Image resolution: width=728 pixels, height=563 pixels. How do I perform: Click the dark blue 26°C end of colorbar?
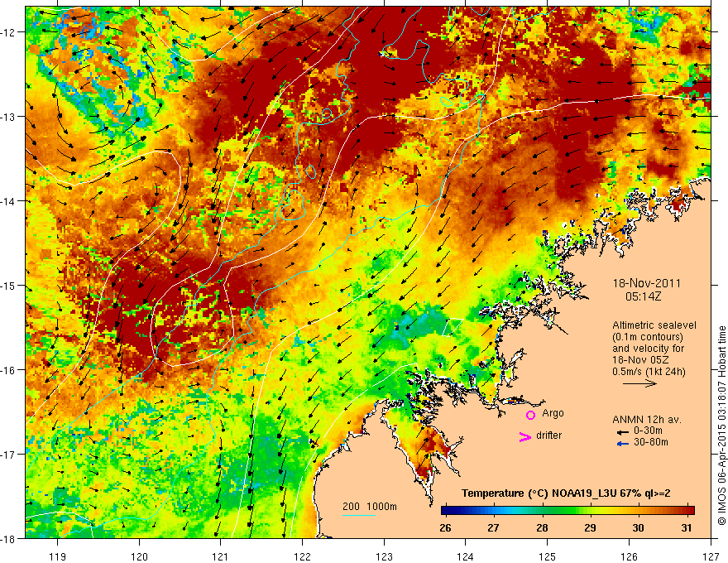446,511
